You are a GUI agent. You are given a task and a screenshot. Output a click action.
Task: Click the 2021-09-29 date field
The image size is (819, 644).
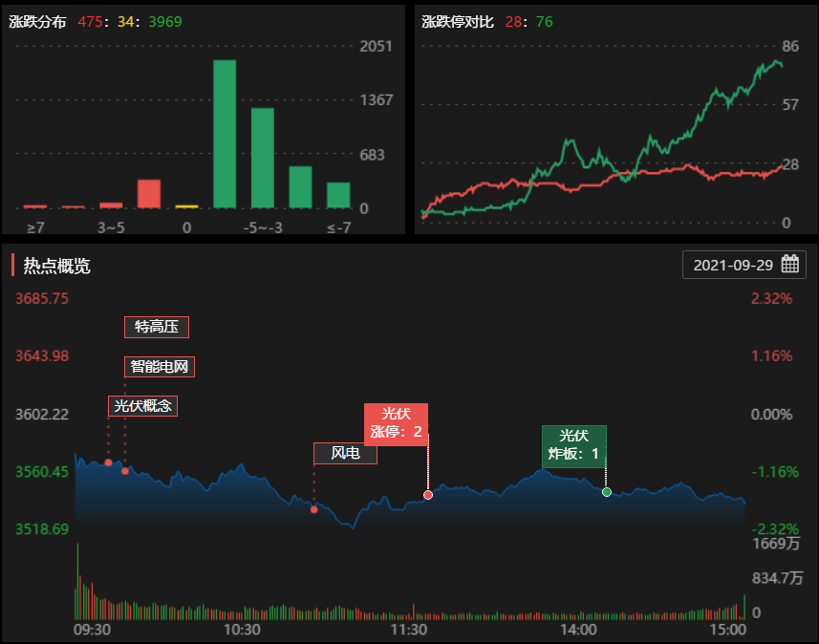[732, 265]
